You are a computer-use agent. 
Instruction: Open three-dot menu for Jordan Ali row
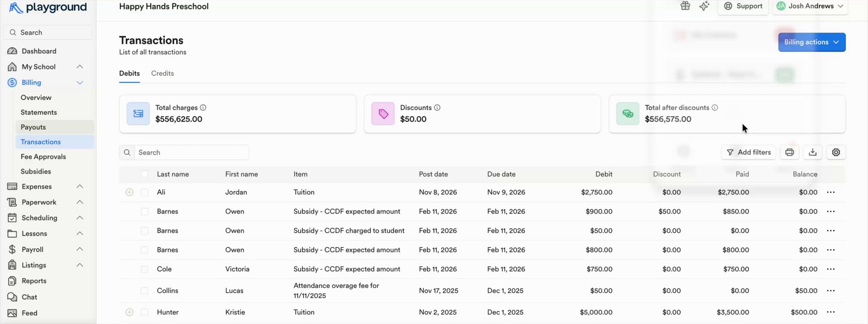pos(831,192)
